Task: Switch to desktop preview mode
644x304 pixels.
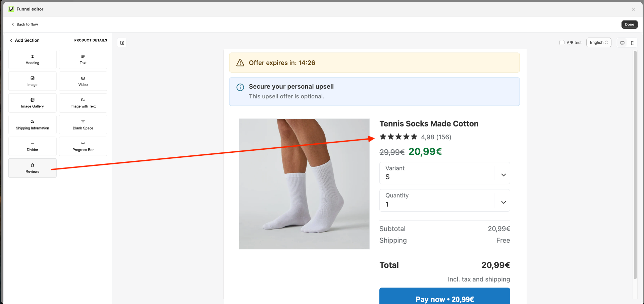Action: pyautogui.click(x=622, y=43)
